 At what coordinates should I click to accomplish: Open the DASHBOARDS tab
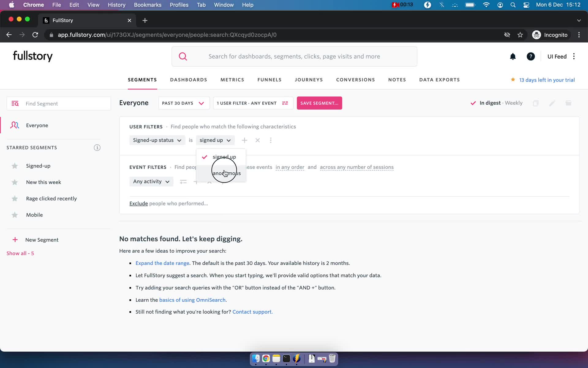188,80
